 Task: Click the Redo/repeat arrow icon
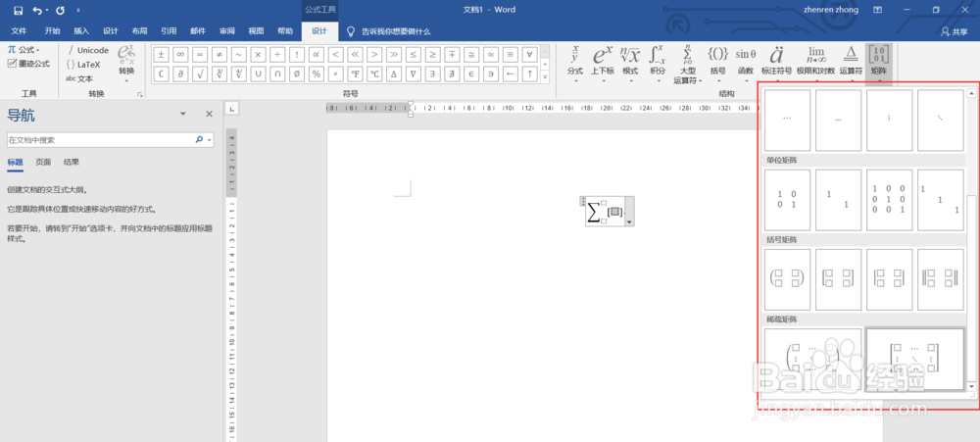click(60, 10)
